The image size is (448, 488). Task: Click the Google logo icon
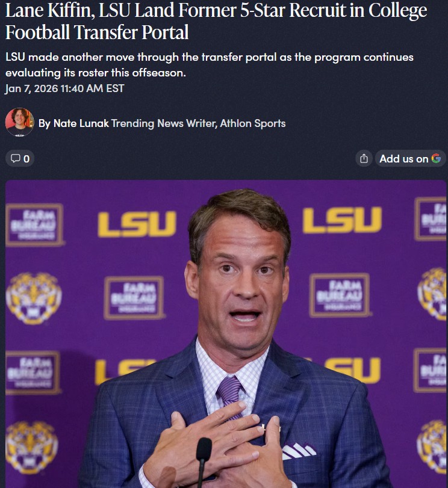click(436, 158)
